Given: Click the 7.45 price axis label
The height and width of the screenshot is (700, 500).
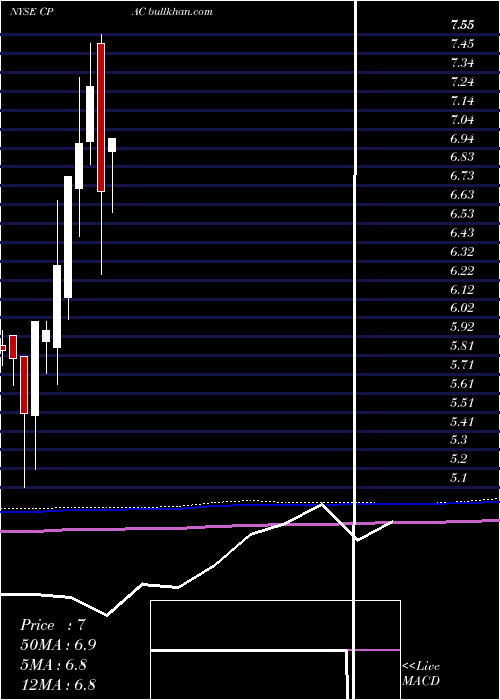Looking at the screenshot, I should tap(462, 44).
